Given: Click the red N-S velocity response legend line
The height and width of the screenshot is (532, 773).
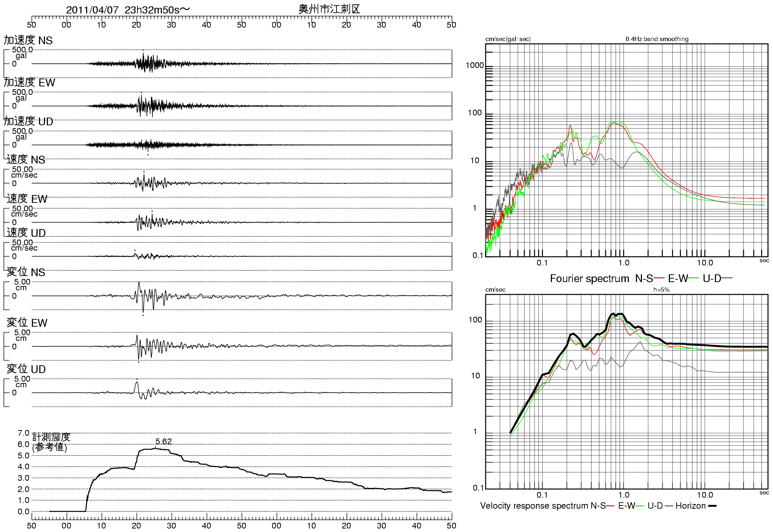Looking at the screenshot, I should pyautogui.click(x=610, y=506).
